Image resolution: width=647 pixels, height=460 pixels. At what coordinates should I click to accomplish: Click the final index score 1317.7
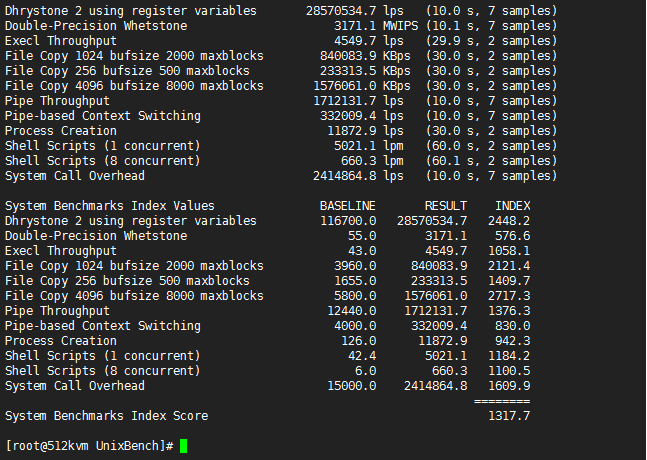(x=508, y=415)
